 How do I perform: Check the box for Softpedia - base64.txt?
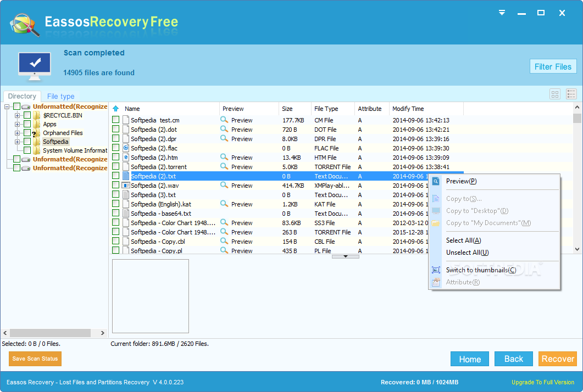(x=115, y=213)
